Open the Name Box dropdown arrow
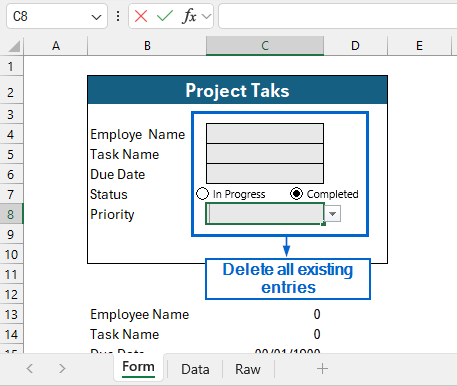The width and height of the screenshot is (457, 386). (96, 17)
